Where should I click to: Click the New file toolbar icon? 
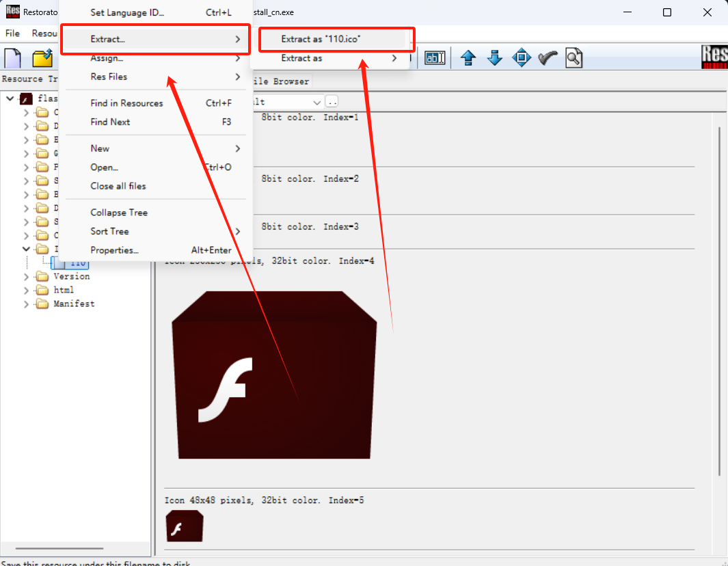pos(13,58)
